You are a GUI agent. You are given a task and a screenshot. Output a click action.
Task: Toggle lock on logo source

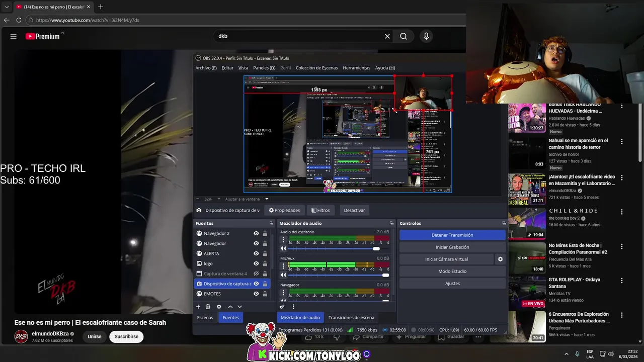pos(265,263)
